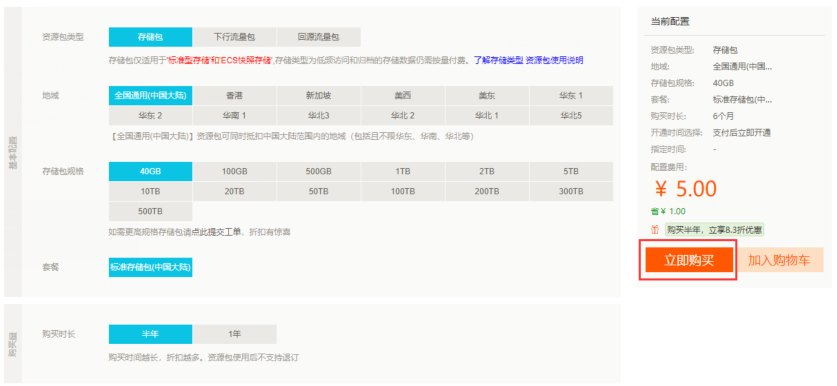Click the 加入购物车 add to cart button
This screenshot has height=386, width=837.
pos(779,260)
